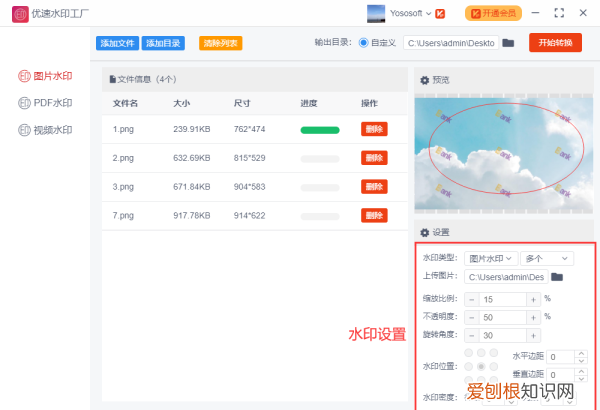This screenshot has height=410, width=600.
Task: Click the 水平边距 value field
Action: tap(561, 357)
